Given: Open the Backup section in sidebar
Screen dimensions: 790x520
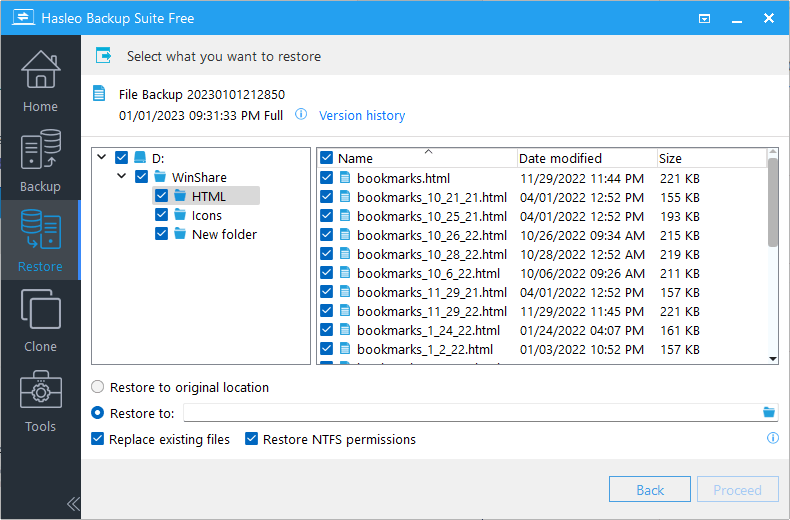Looking at the screenshot, I should [40, 160].
